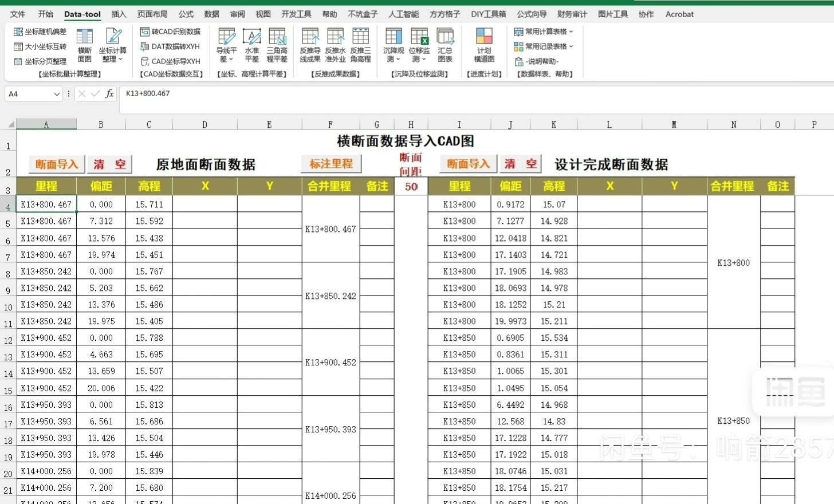Screen dimensions: 834x504
Task: Select column D header
Action: point(204,124)
